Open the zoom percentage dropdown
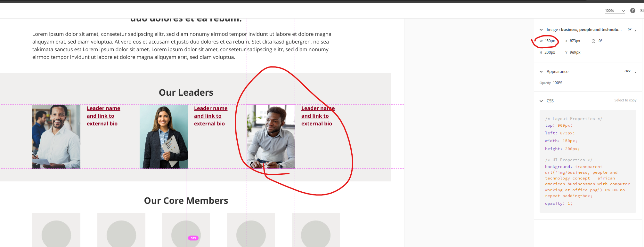This screenshot has width=644, height=247. (x=615, y=11)
